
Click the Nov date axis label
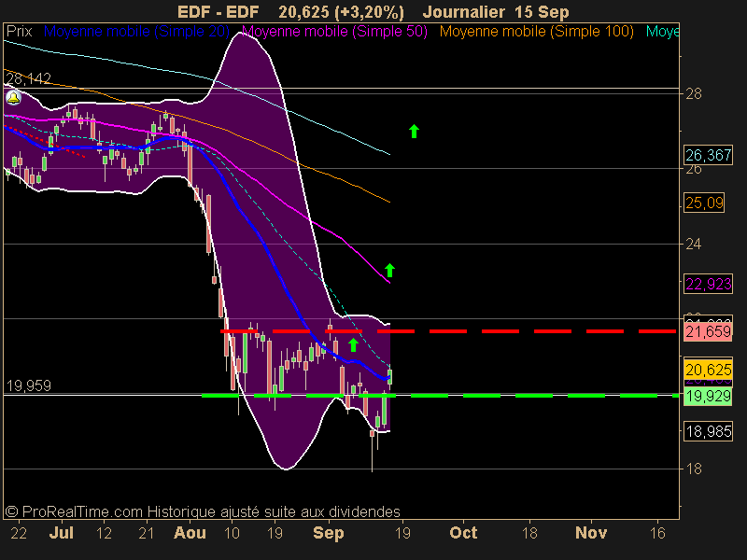click(591, 532)
